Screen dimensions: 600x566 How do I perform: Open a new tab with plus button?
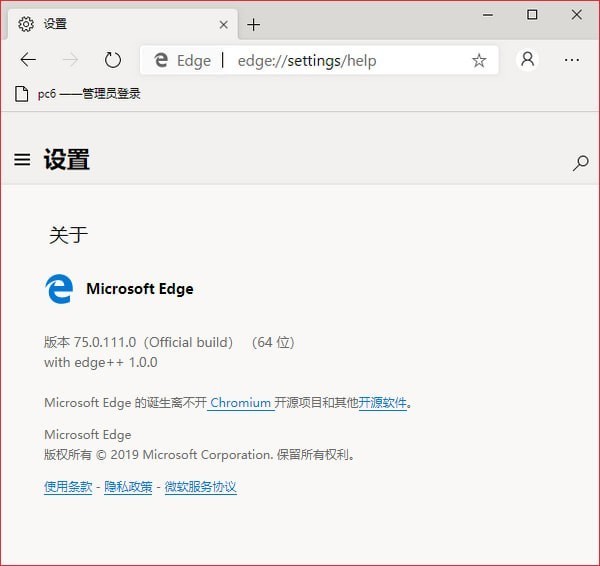(253, 25)
